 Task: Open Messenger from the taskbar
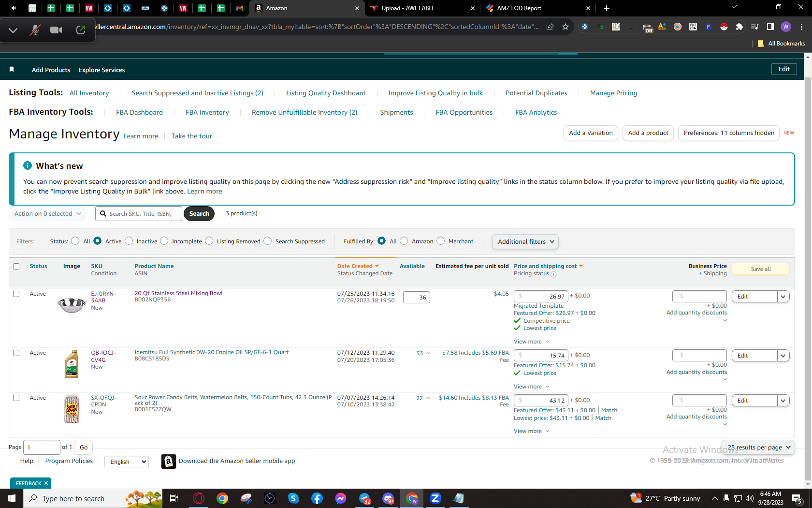[x=341, y=498]
